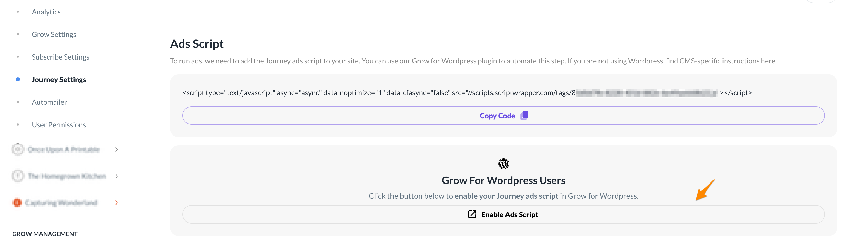Image resolution: width=868 pixels, height=250 pixels.
Task: Click The Homegrown Kitchen site avatar
Action: coord(18,176)
